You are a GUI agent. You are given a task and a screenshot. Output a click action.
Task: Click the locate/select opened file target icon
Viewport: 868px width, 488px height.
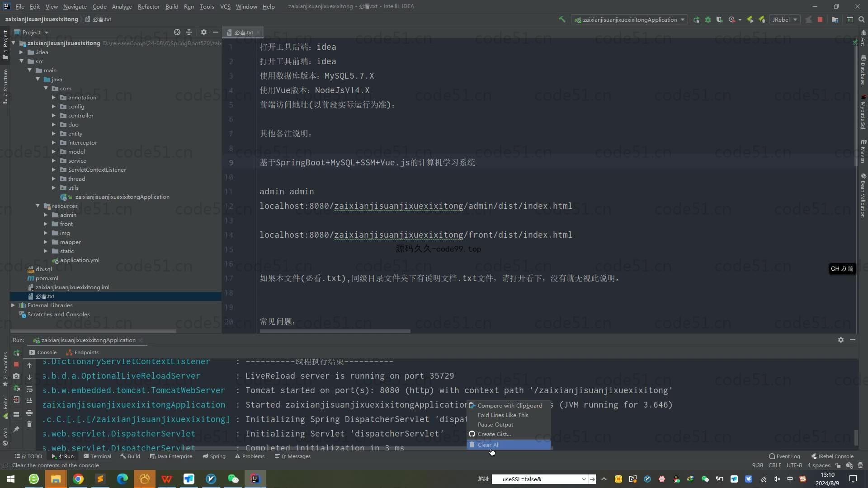click(177, 32)
